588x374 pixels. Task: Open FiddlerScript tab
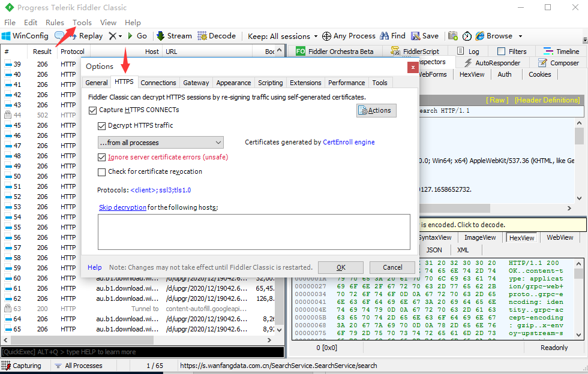click(415, 52)
